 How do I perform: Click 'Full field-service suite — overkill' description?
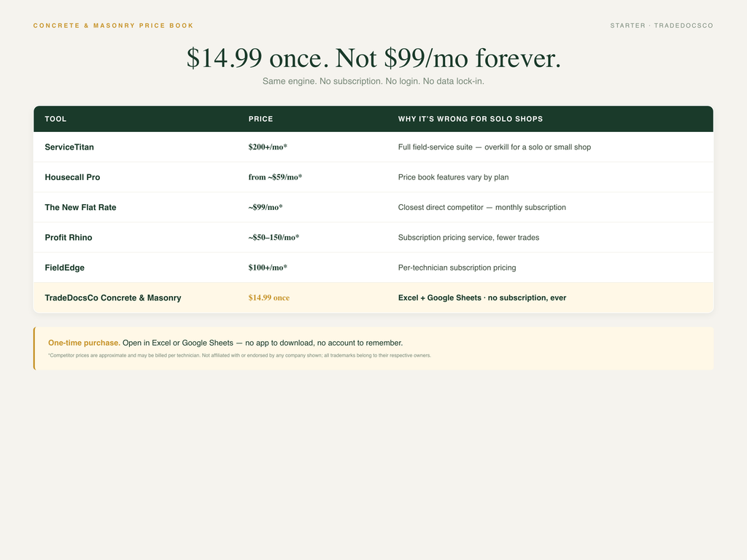tap(495, 147)
